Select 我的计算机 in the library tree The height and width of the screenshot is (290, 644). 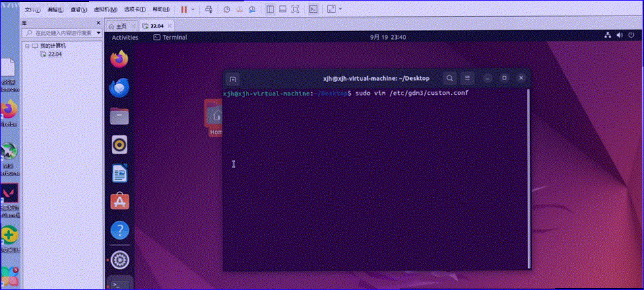pyautogui.click(x=51, y=46)
